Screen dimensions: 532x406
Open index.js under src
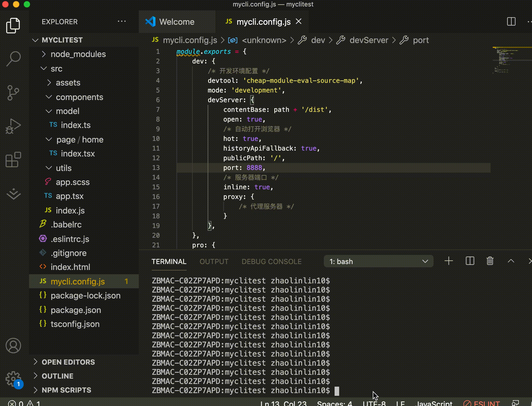(x=84, y=211)
